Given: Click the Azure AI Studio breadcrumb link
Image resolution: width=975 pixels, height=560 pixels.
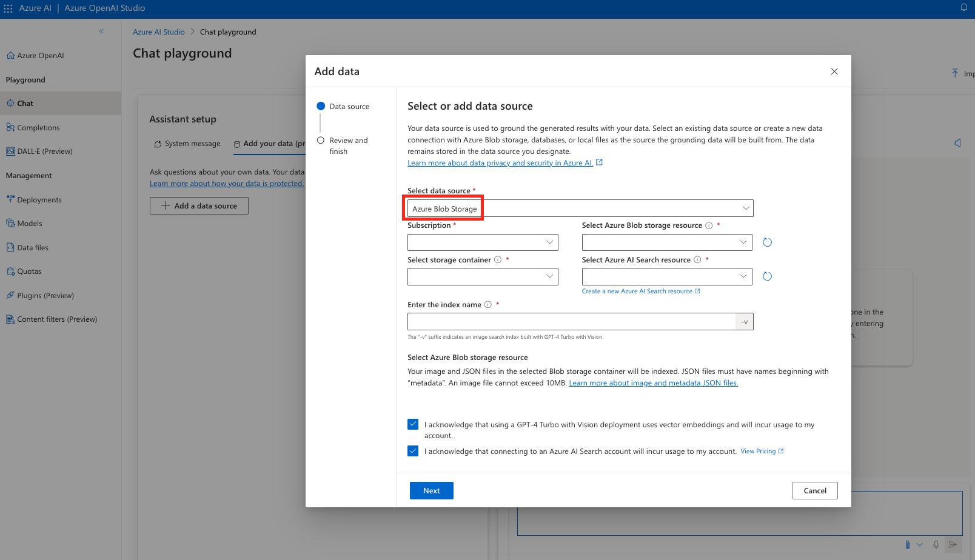Looking at the screenshot, I should (159, 32).
